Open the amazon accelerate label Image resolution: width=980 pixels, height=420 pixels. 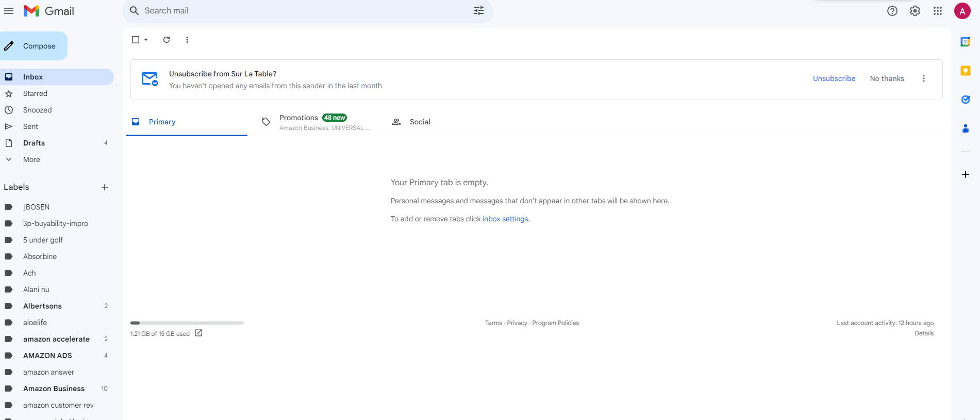(57, 339)
